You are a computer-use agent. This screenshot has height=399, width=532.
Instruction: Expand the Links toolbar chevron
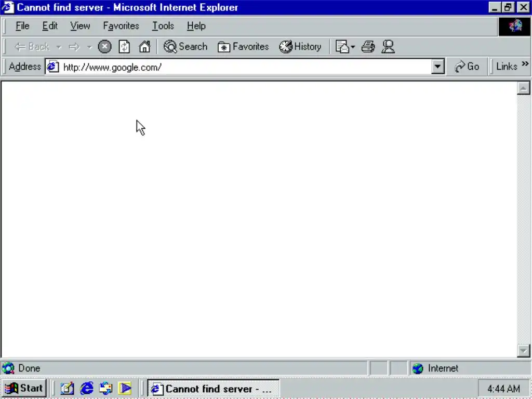click(525, 64)
